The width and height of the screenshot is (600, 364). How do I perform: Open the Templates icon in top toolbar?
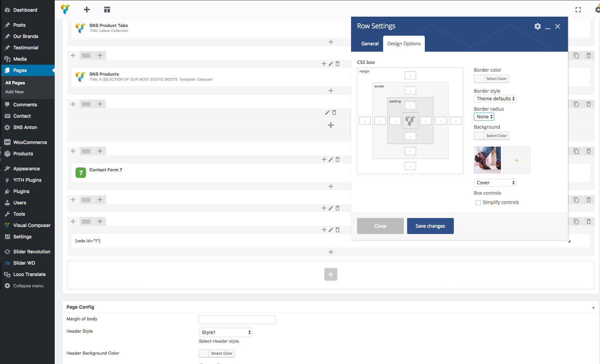107,10
